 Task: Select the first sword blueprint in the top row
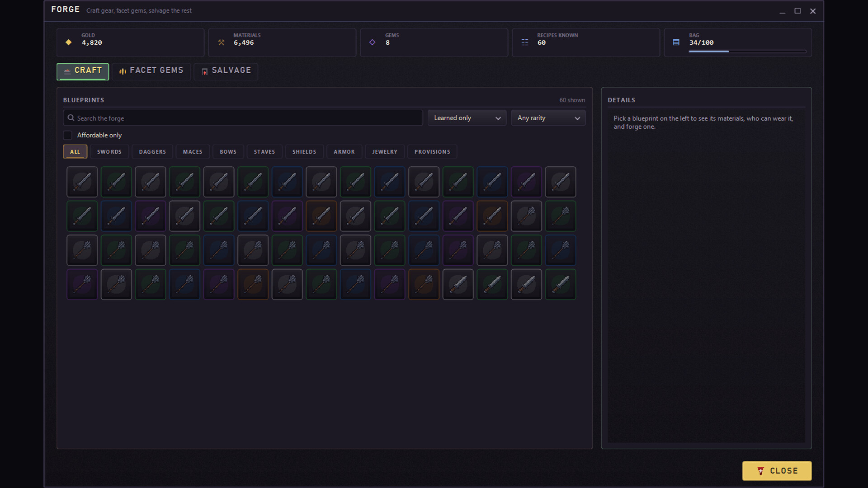[82, 182]
